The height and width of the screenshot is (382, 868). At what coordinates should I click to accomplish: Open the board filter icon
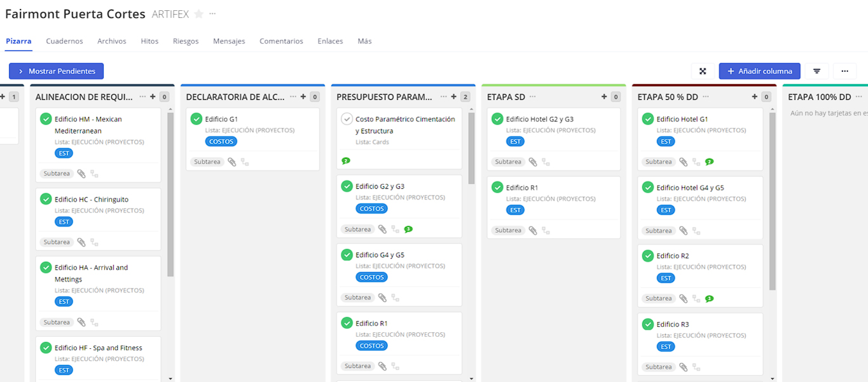[x=816, y=71]
